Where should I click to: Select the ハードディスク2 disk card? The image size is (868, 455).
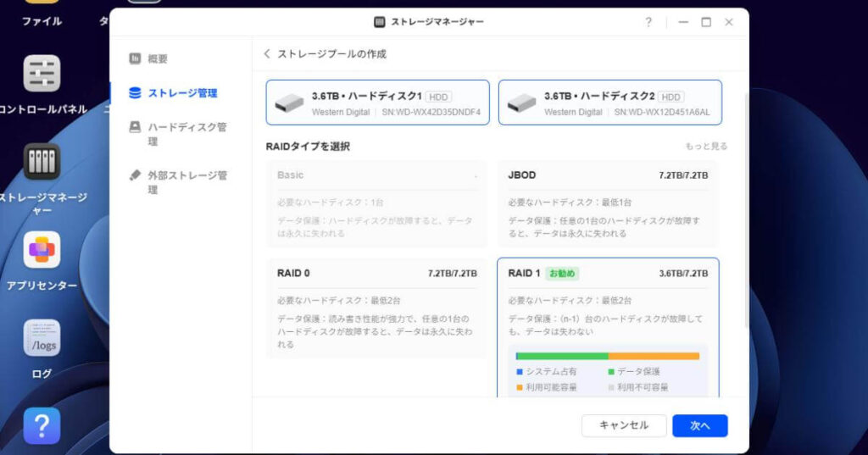610,103
